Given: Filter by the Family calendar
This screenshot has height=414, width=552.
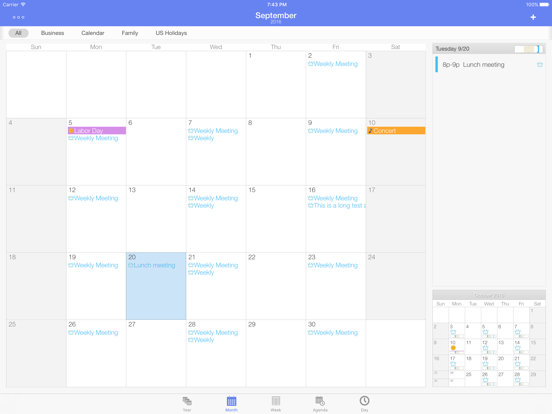Looking at the screenshot, I should (x=130, y=33).
